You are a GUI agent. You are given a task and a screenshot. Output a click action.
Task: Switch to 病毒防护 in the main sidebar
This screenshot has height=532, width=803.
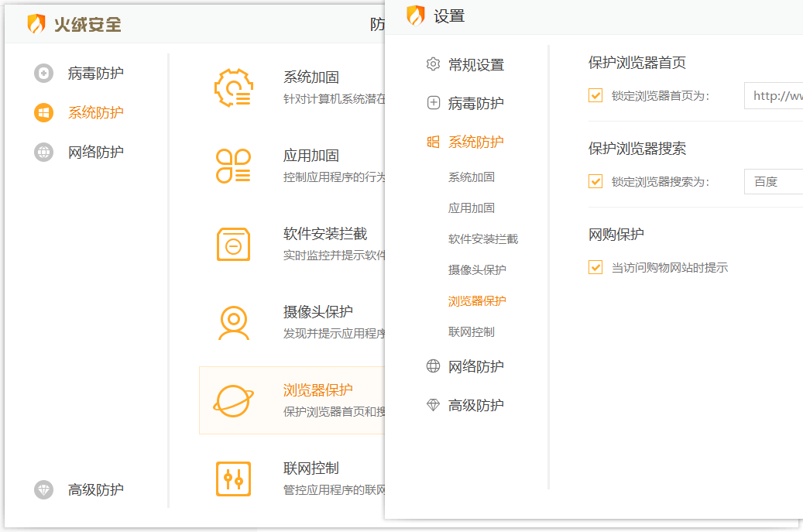[x=95, y=74]
